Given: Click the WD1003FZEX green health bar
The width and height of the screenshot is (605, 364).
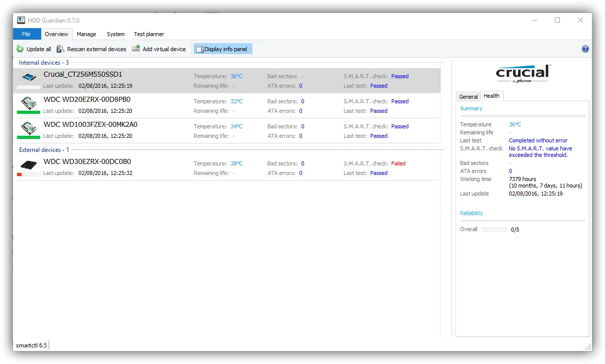Looking at the screenshot, I should pyautogui.click(x=29, y=137).
